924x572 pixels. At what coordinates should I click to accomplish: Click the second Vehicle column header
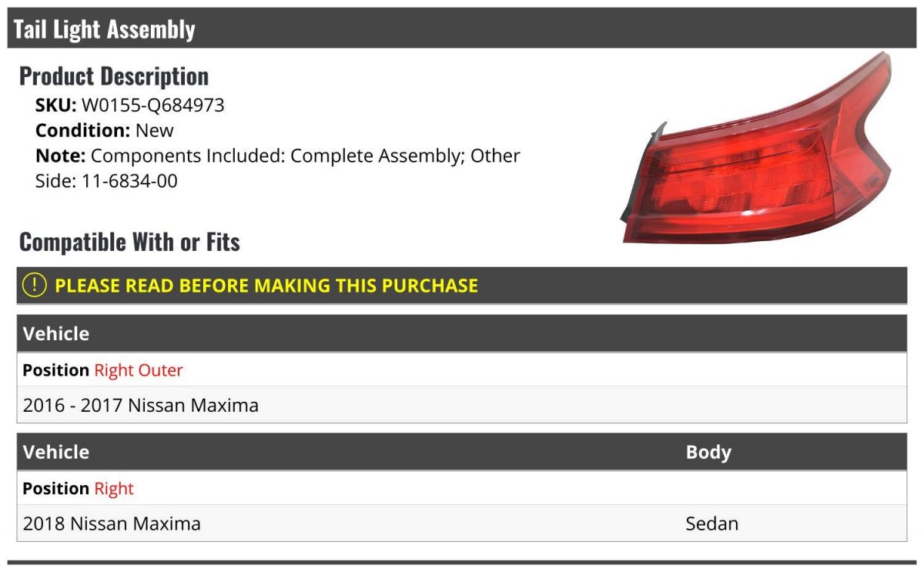click(x=56, y=452)
